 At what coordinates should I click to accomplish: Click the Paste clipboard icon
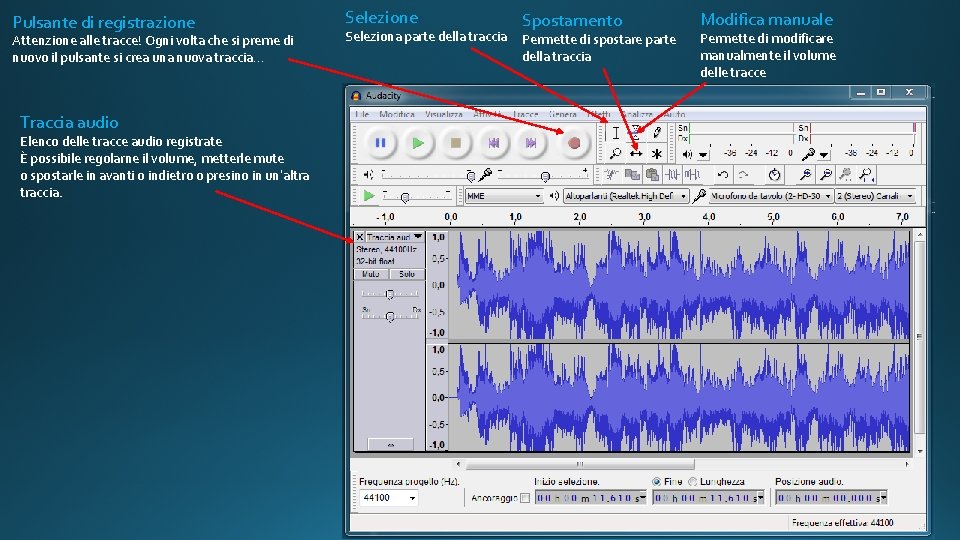coord(653,175)
